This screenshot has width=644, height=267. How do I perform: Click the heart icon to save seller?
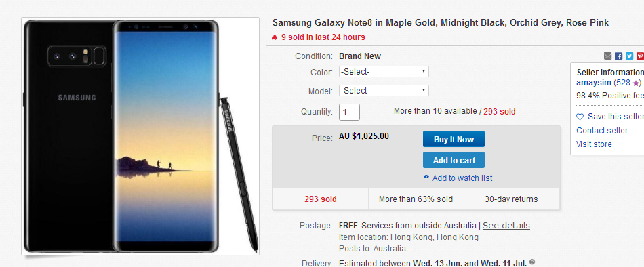580,117
